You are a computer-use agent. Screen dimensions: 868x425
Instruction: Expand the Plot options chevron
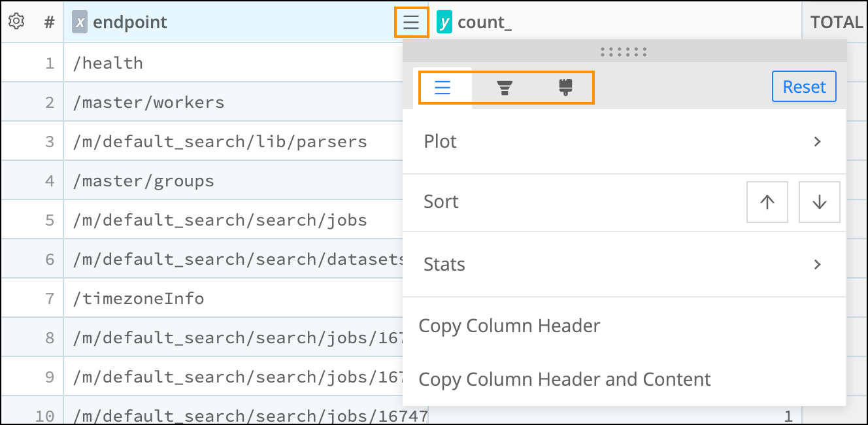(x=816, y=141)
